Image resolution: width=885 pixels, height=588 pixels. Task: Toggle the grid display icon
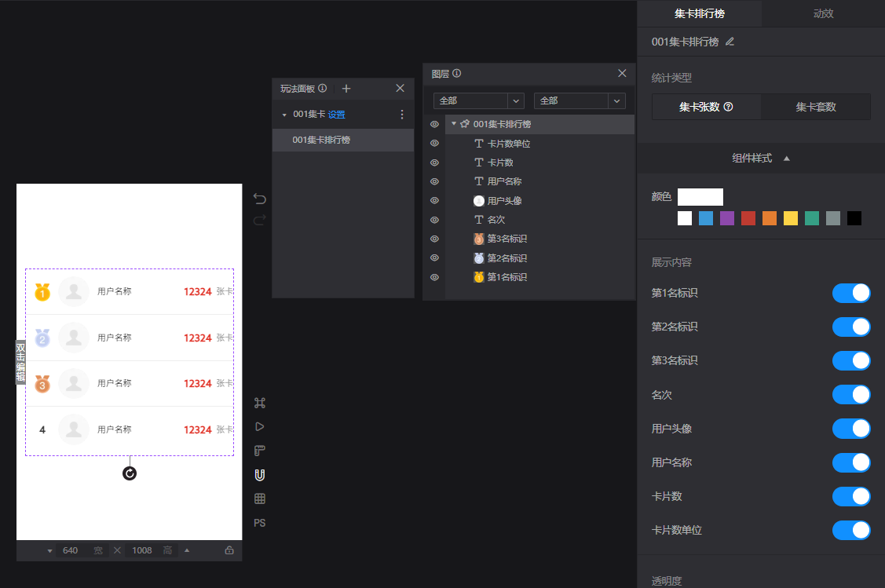(260, 499)
